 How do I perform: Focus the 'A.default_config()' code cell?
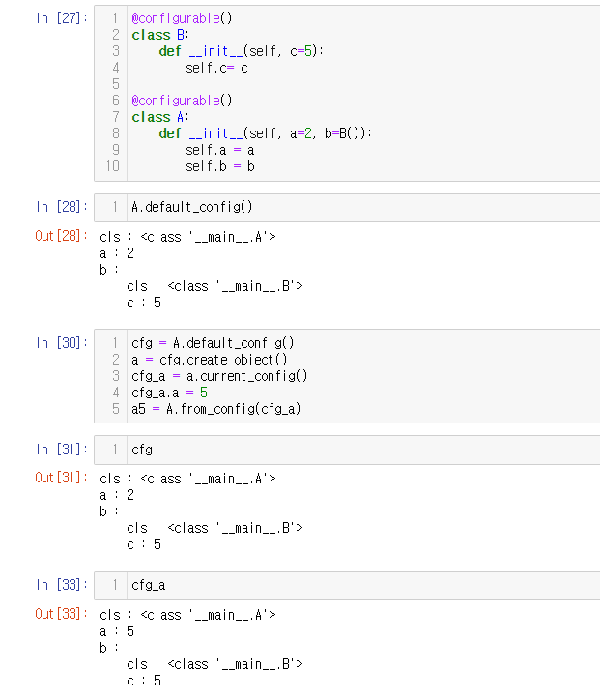point(347,208)
